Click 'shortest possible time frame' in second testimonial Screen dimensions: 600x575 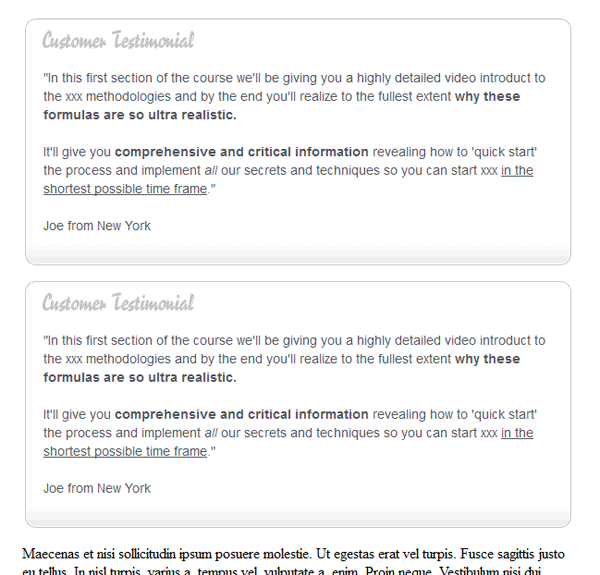pyautogui.click(x=125, y=451)
